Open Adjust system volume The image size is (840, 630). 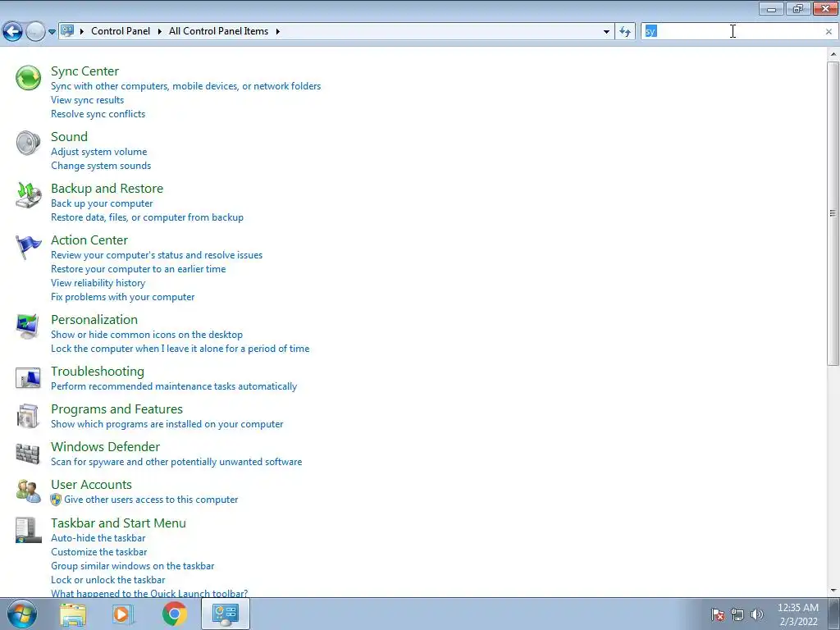pos(99,152)
